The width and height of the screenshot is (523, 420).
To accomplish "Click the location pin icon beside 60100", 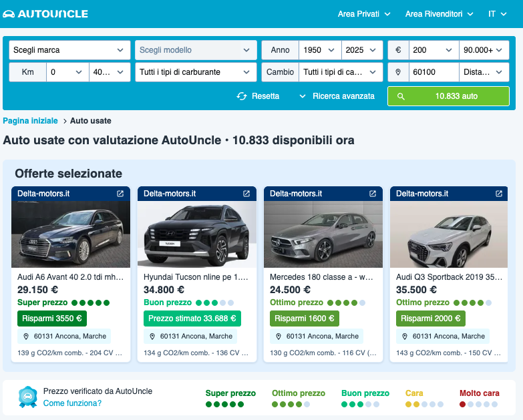I will pos(398,72).
